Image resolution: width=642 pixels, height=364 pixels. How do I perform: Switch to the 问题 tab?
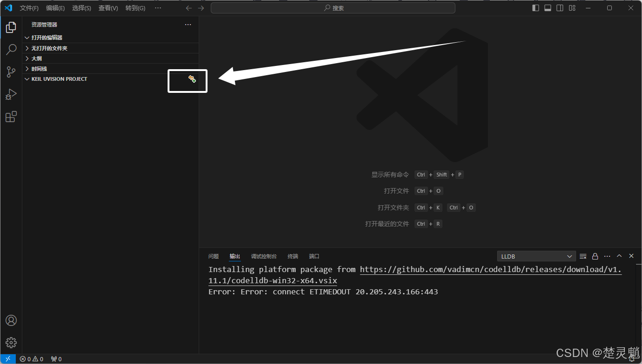214,256
